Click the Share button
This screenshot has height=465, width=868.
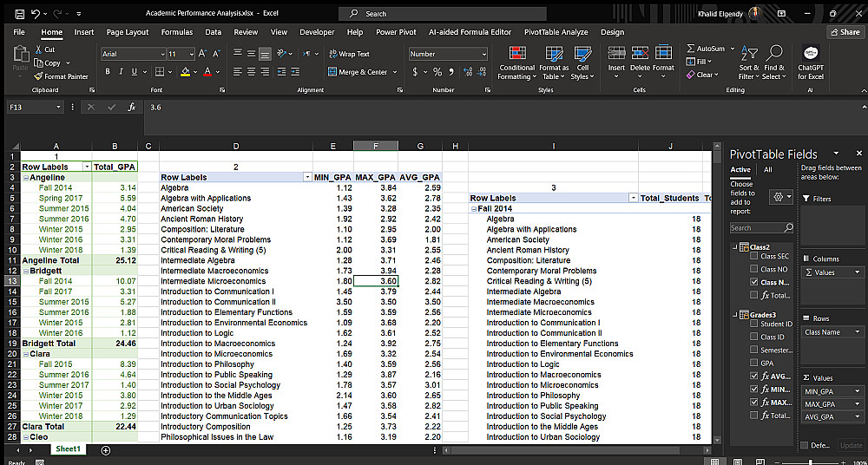[845, 32]
